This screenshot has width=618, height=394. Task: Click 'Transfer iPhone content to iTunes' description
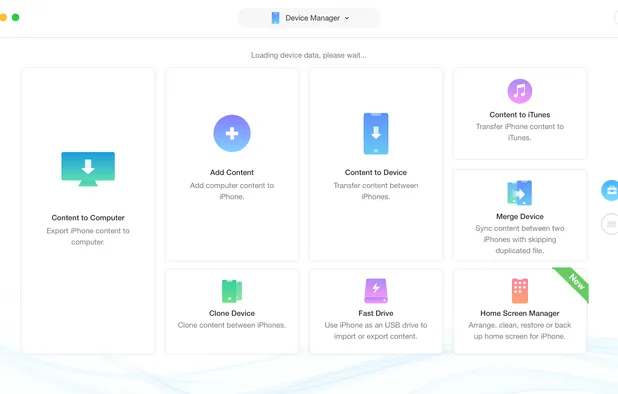click(519, 132)
